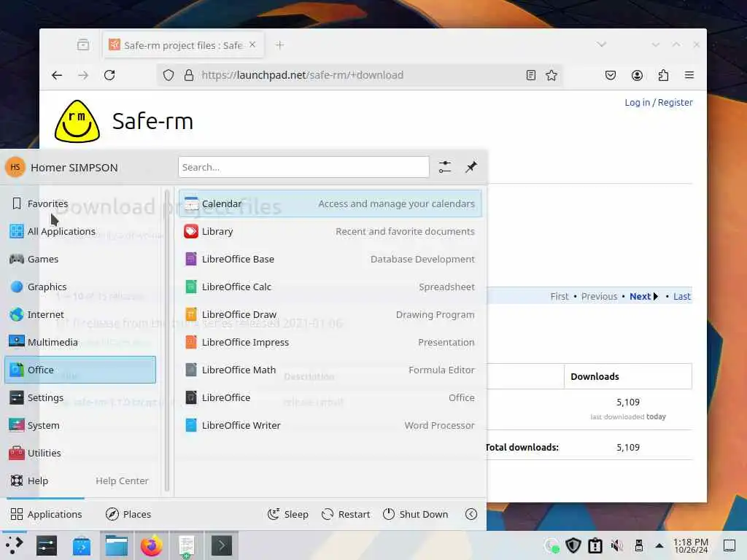Open Pocket save button in Firefox
Image resolution: width=747 pixels, height=560 pixels.
pyautogui.click(x=611, y=75)
